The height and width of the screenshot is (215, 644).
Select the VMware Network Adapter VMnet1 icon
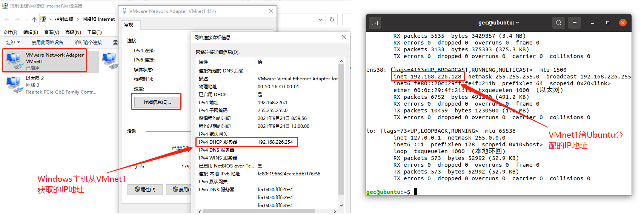click(14, 61)
